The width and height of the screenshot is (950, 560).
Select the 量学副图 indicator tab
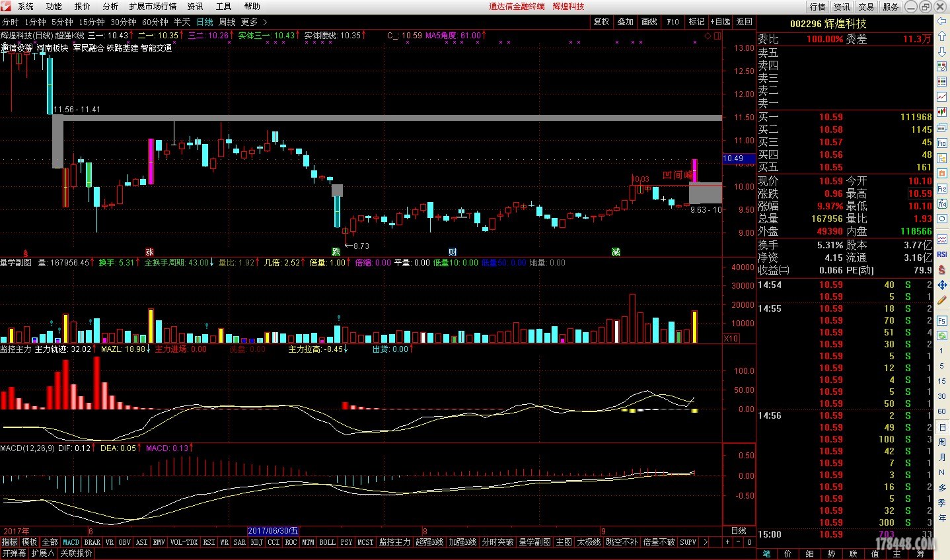(534, 542)
